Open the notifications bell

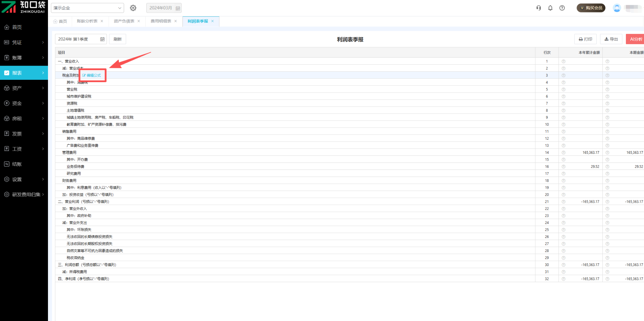(550, 8)
